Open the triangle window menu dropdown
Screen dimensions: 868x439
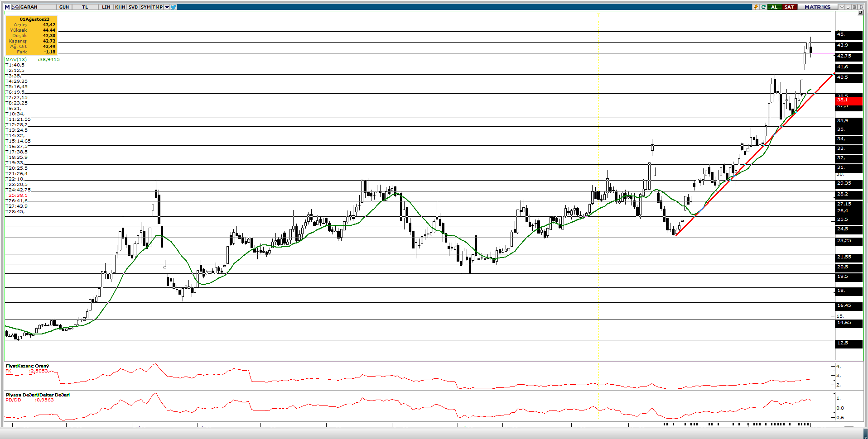pos(842,7)
